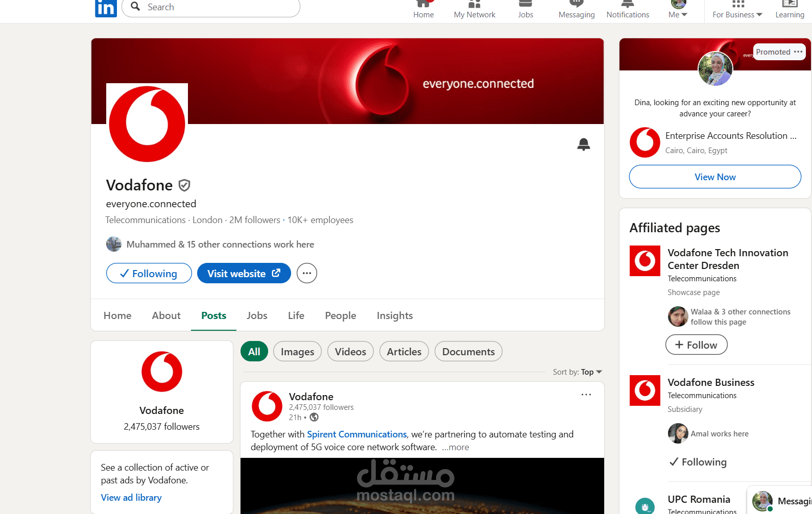Viewport: 812px width, 514px height.
Task: Click the post's dark image preview
Action: coord(422,486)
